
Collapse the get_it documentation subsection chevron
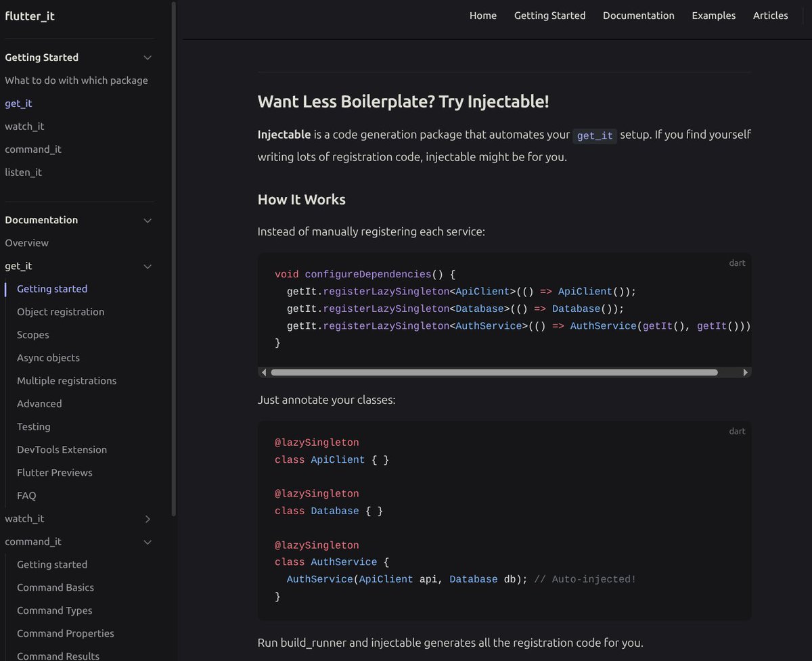[x=148, y=267]
